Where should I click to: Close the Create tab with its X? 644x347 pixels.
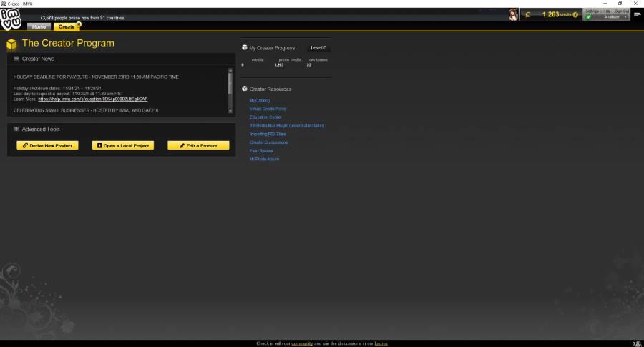tap(79, 24)
